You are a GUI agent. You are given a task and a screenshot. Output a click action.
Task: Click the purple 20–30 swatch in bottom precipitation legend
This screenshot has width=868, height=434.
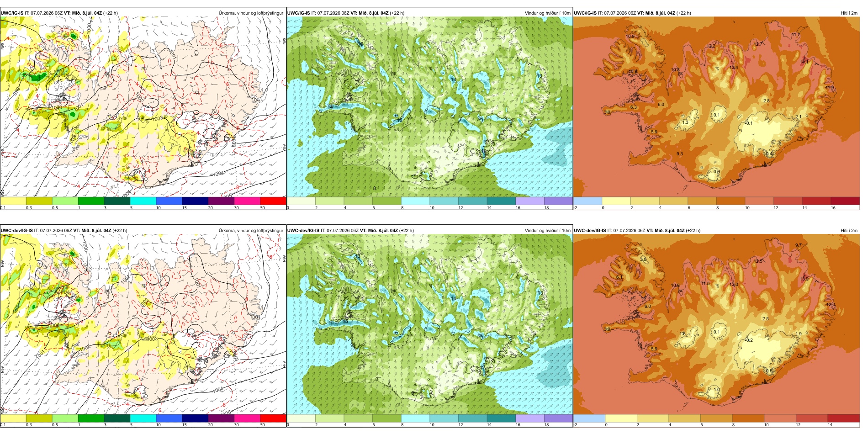[221, 418]
